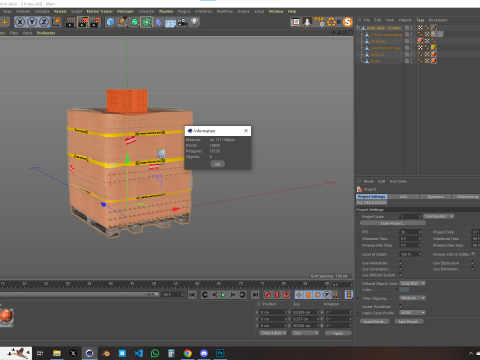Switch to the Dynamics tab
This screenshot has height=360, width=480.
pyautogui.click(x=436, y=197)
